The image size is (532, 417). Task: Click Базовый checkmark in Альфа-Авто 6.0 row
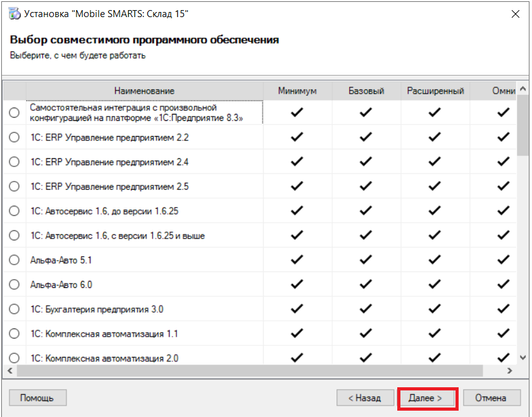coord(366,284)
